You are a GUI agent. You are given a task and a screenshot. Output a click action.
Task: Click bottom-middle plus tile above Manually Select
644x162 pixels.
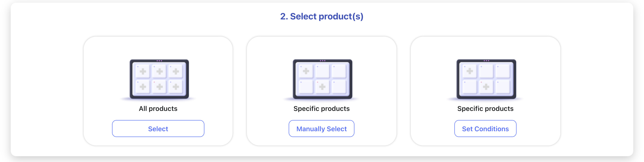(x=322, y=87)
